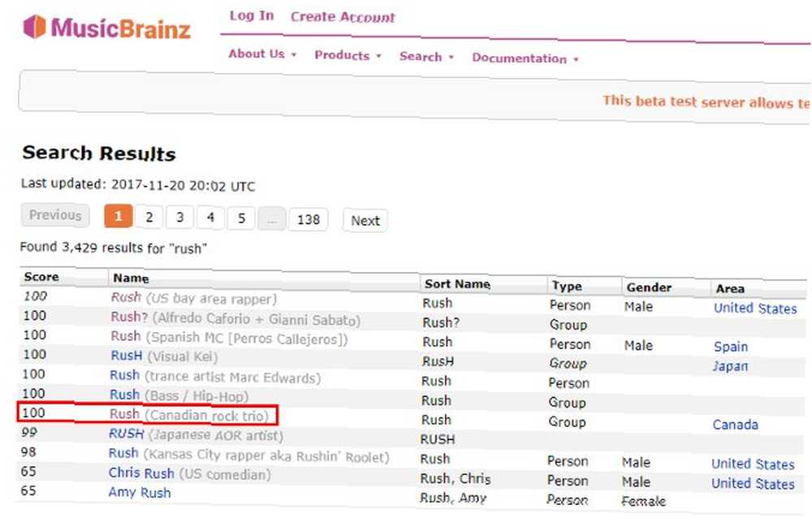Viewport: 812px width, 518px height.
Task: Go to results page 5
Action: click(x=241, y=218)
